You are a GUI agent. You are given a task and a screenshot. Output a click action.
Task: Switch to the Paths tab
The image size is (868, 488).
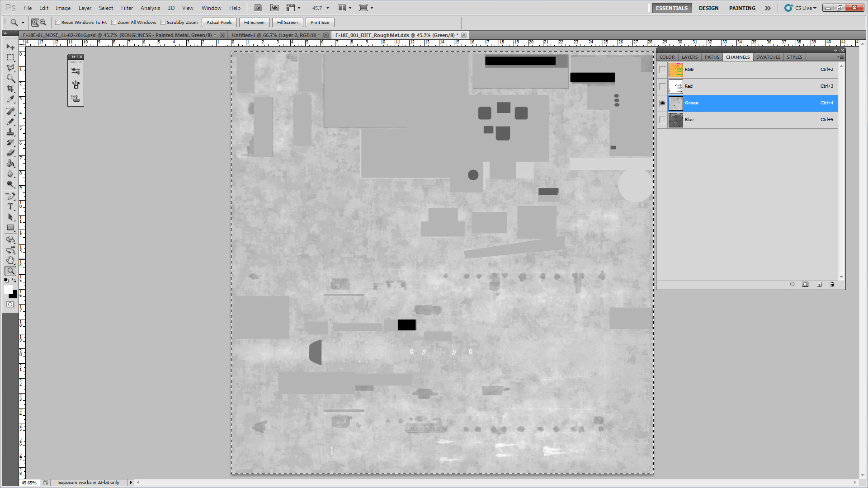point(712,57)
